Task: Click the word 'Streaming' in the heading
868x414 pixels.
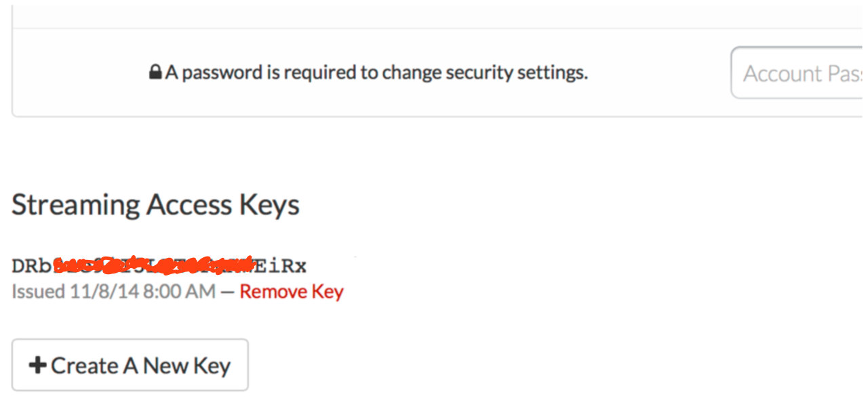Action: (76, 204)
